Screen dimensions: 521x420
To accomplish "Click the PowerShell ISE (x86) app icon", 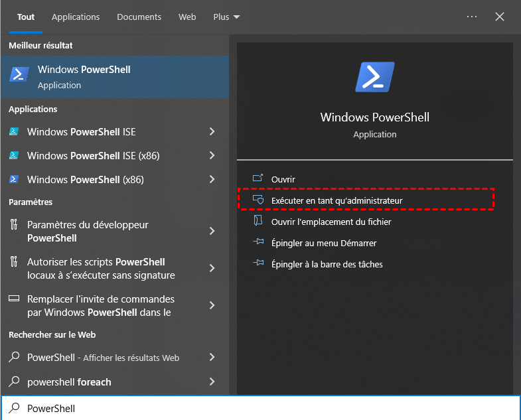I will point(14,156).
